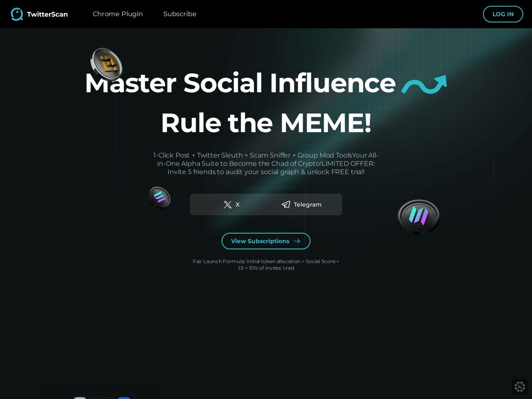Image resolution: width=532 pixels, height=399 pixels.
Task: Open the gear widget in bottom corner
Action: coord(520,387)
